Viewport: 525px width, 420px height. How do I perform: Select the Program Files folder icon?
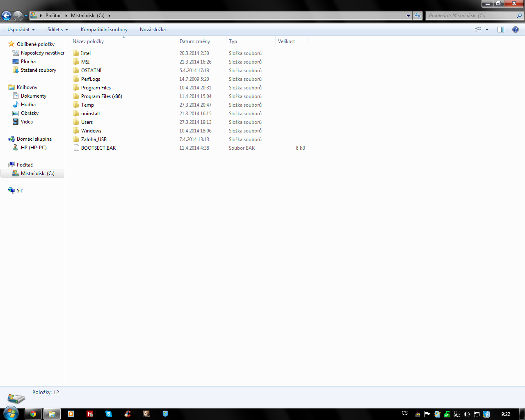point(76,87)
